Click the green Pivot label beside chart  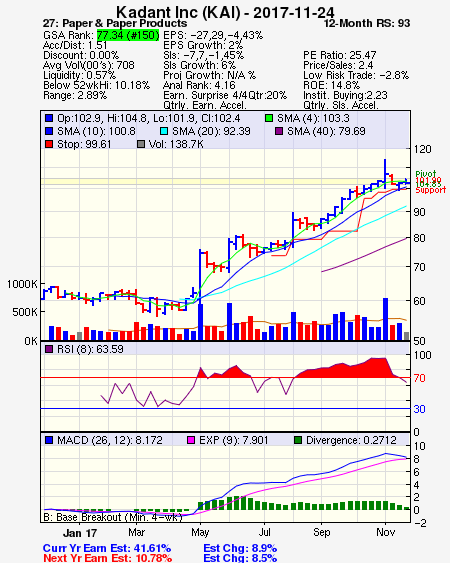pyautogui.click(x=426, y=174)
